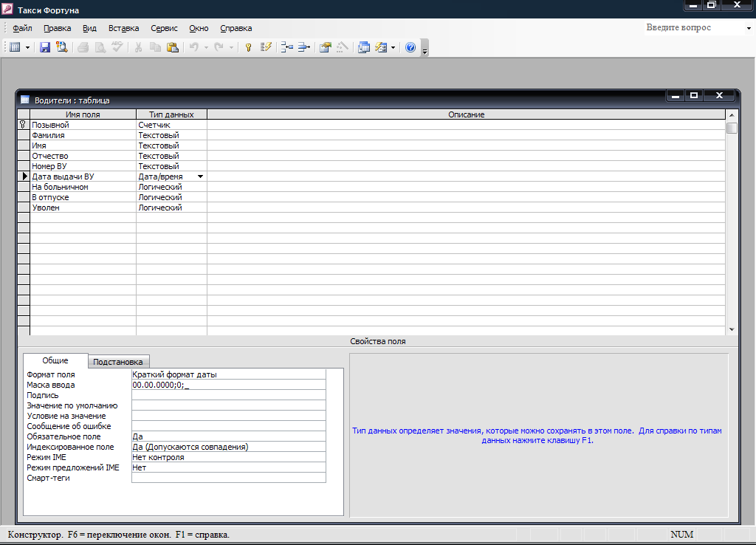Open the Файл menu

pos(22,28)
